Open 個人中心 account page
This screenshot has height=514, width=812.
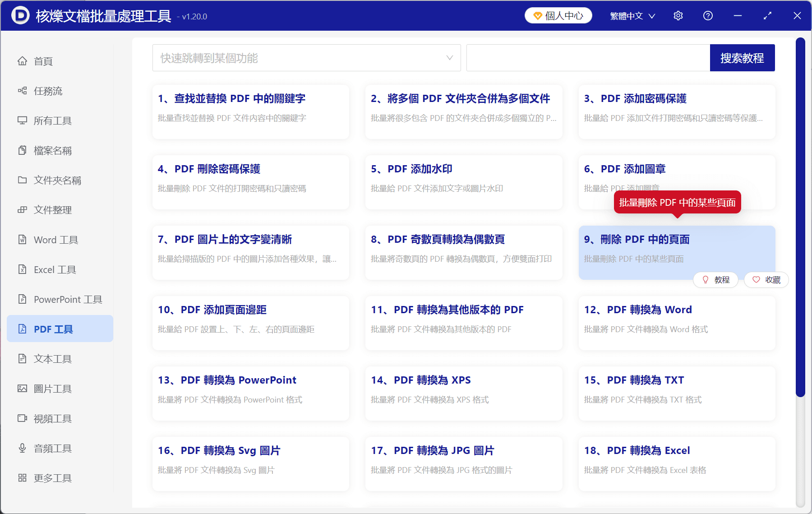pyautogui.click(x=558, y=15)
